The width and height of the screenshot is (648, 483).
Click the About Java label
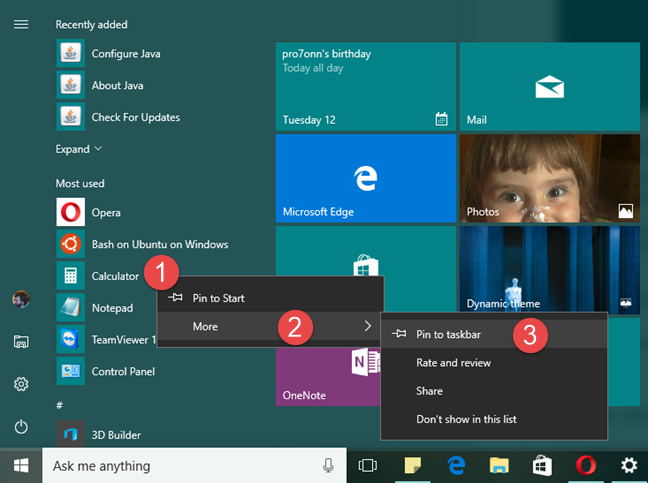click(x=117, y=86)
